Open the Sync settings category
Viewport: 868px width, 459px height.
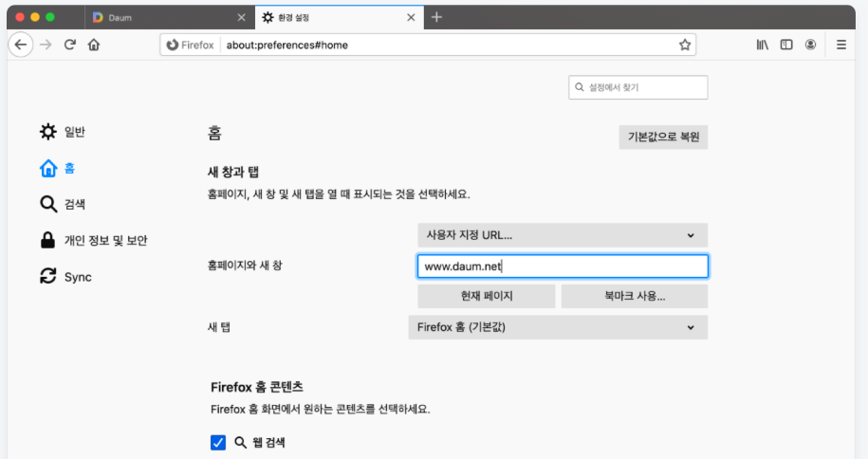[65, 277]
